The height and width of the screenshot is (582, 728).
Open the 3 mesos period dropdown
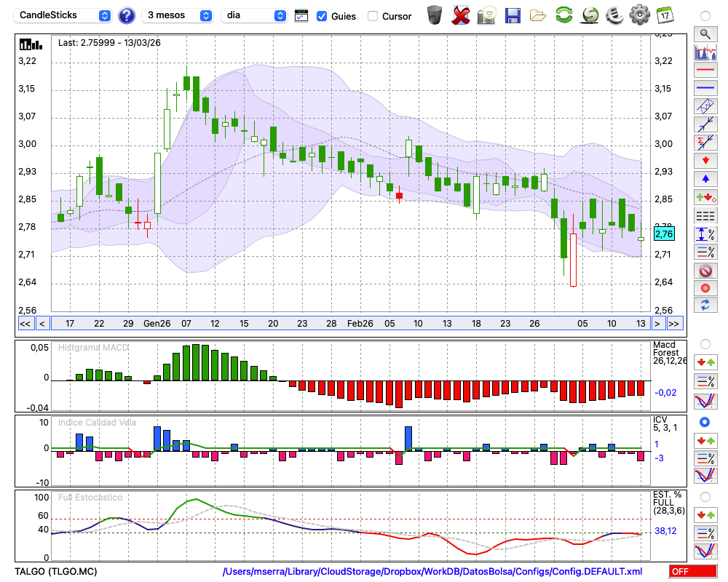[177, 15]
